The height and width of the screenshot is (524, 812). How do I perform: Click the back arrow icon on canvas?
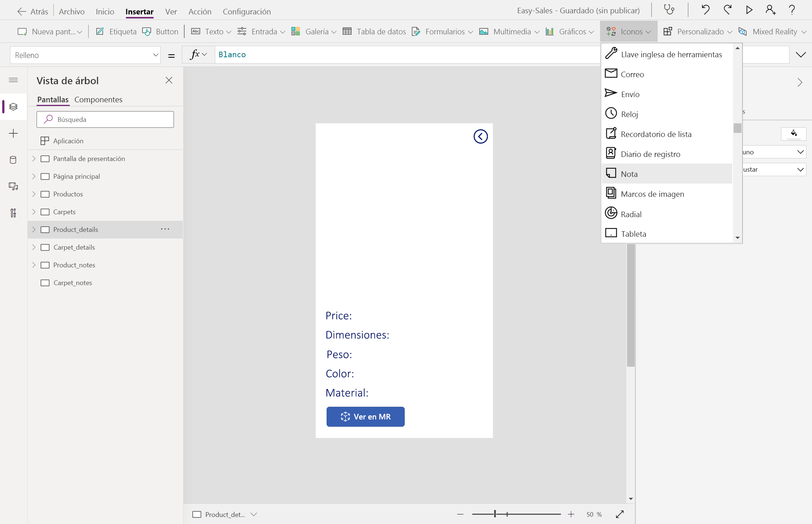(x=480, y=137)
